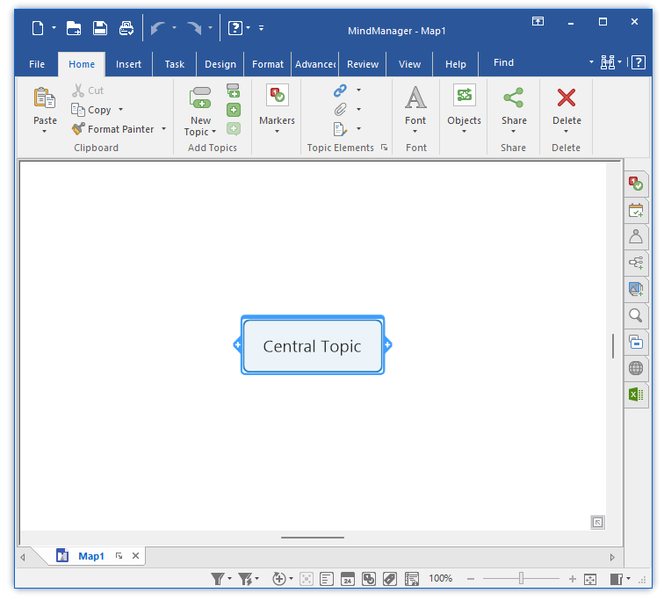Screen dimensions: 664x600
Task: Expand the notes dropdown arrow
Action: click(x=359, y=129)
